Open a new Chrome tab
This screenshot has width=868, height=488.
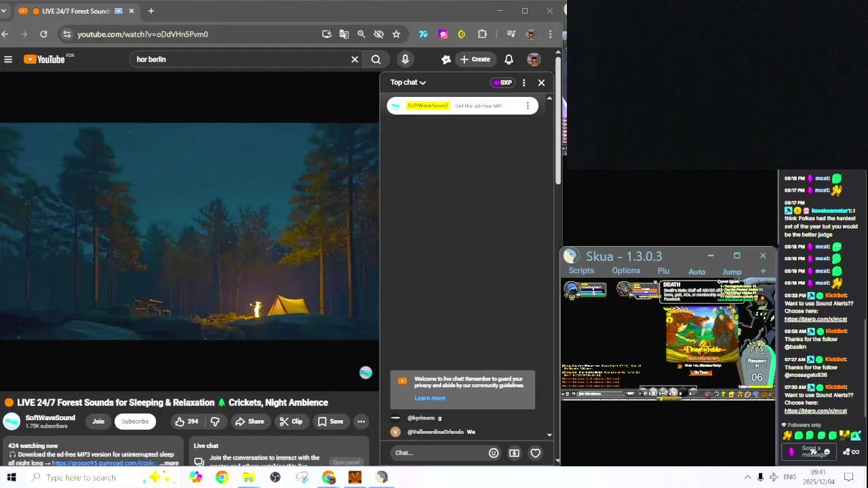click(151, 11)
